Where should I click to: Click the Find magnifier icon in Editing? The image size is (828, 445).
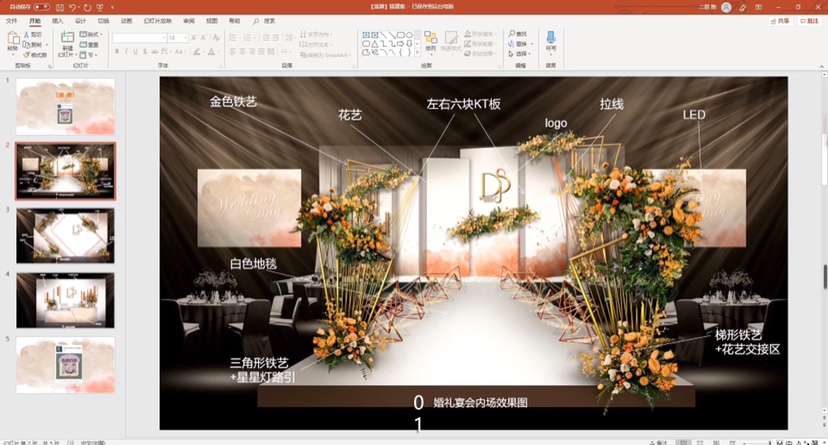tap(511, 33)
